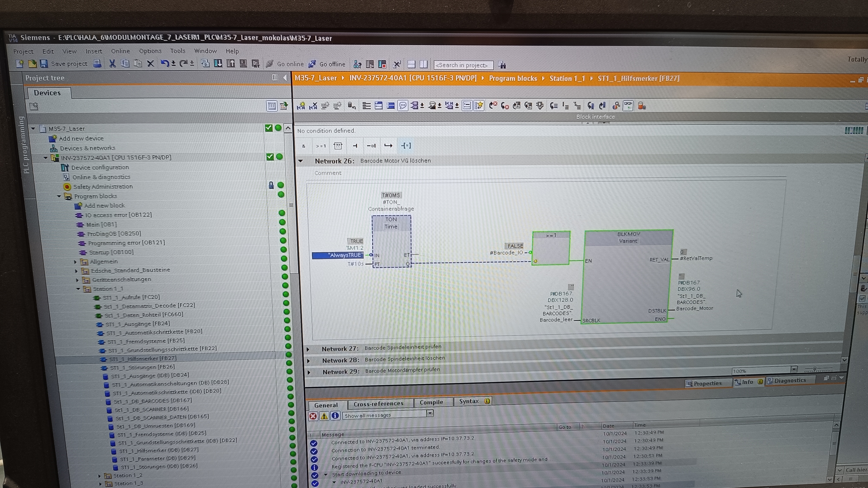Collapse Network 26 header arrow
The height and width of the screenshot is (488, 868).
(x=300, y=161)
